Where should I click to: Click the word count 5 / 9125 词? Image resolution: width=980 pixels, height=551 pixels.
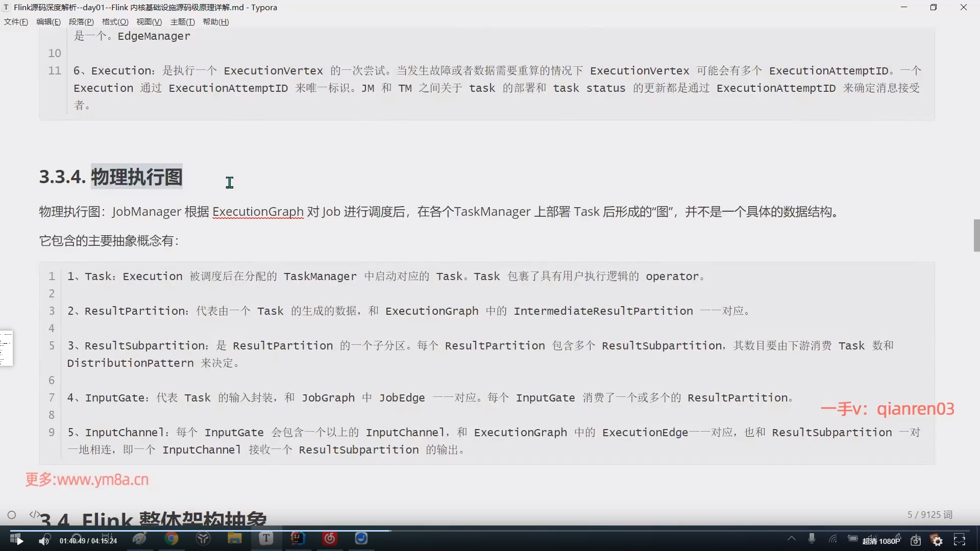929,515
